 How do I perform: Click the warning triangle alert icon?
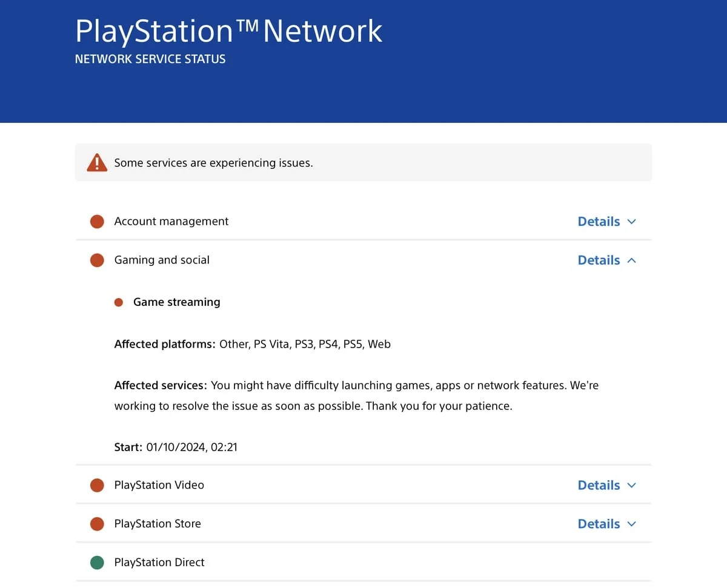click(x=97, y=162)
